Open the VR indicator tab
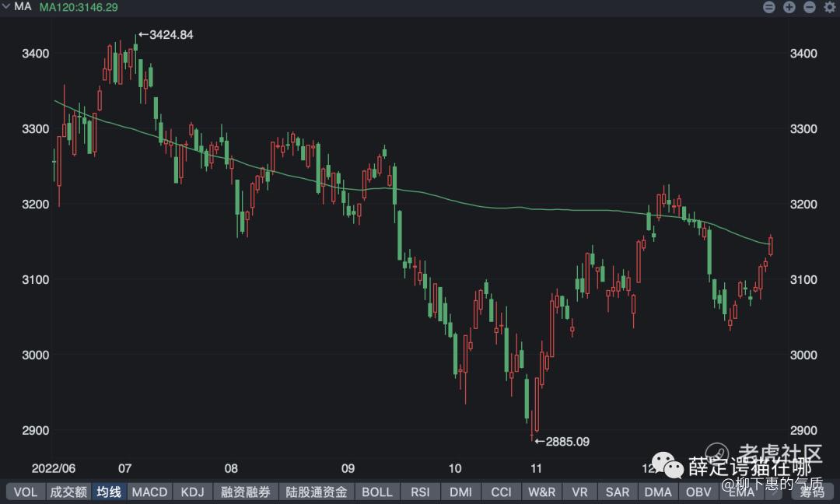This screenshot has width=840, height=504. [579, 492]
